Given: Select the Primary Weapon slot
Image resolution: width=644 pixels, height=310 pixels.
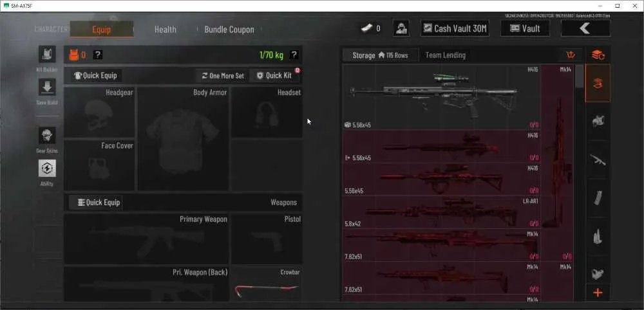Looking at the screenshot, I should point(146,239).
